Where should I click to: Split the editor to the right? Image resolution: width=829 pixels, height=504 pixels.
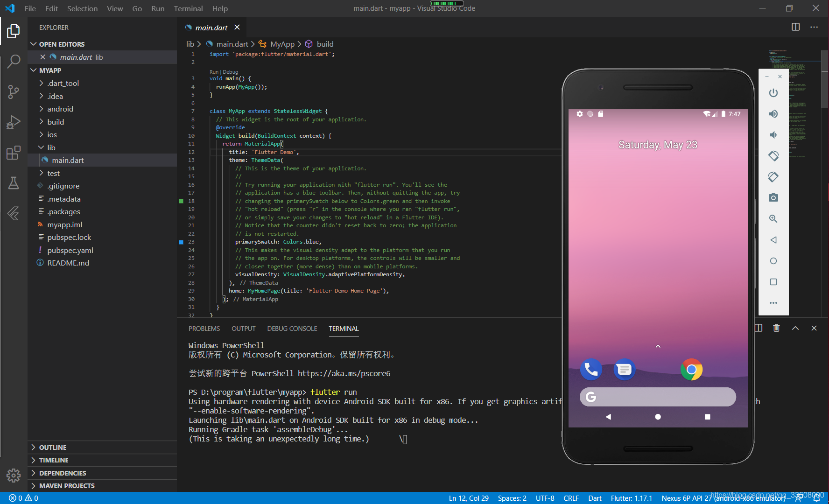[796, 27]
